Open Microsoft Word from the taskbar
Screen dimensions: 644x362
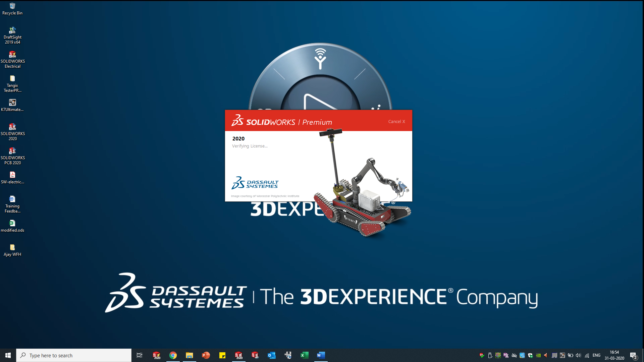point(321,355)
